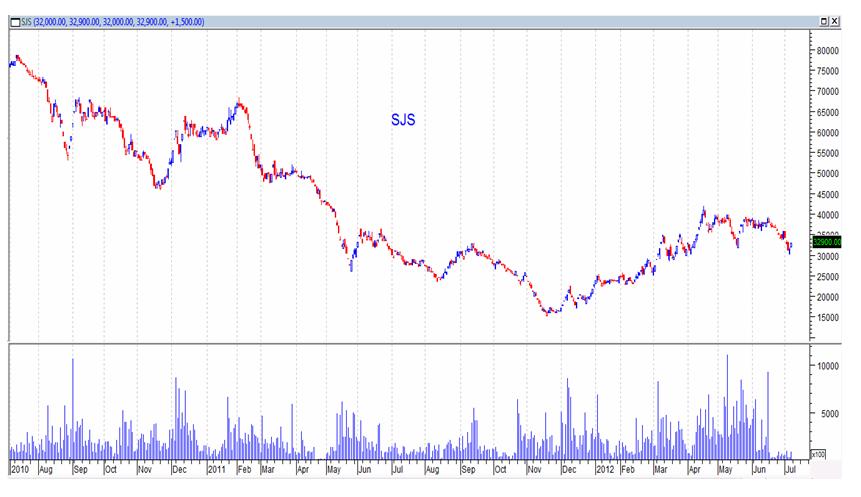Click the 2012 year label on date axis
The height and width of the screenshot is (497, 861).
605,468
